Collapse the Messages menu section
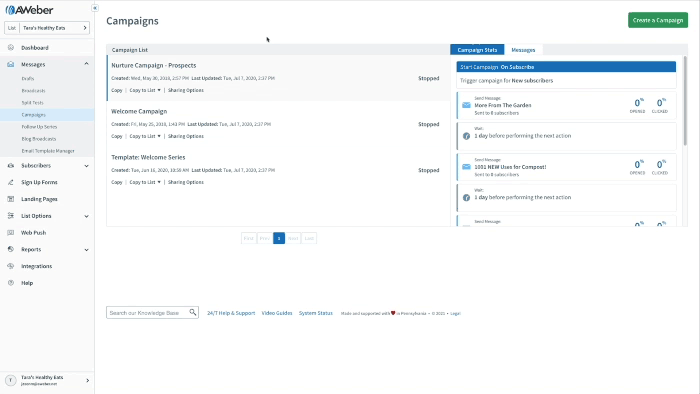This screenshot has height=394, width=700. pyautogui.click(x=86, y=64)
